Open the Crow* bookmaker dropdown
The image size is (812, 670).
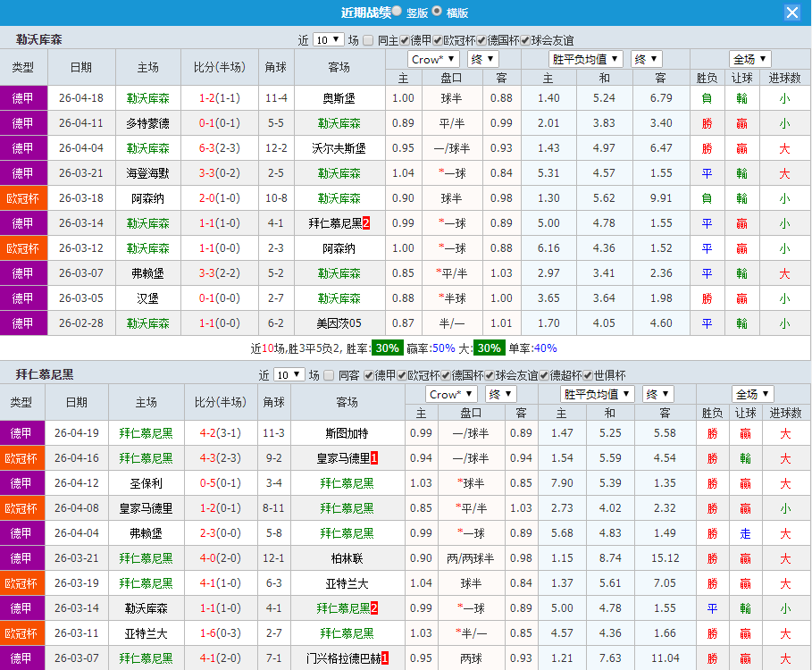tap(433, 59)
